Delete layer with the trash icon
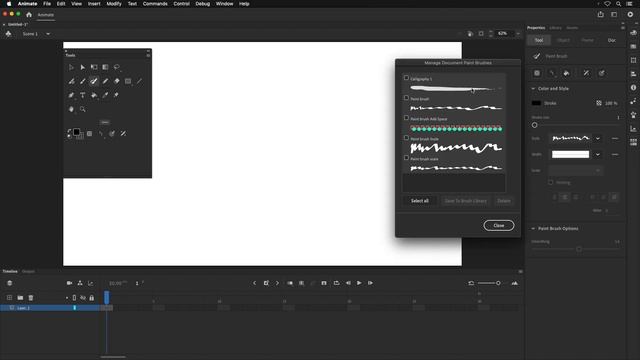Viewport: 640px width, 360px height. tap(31, 298)
